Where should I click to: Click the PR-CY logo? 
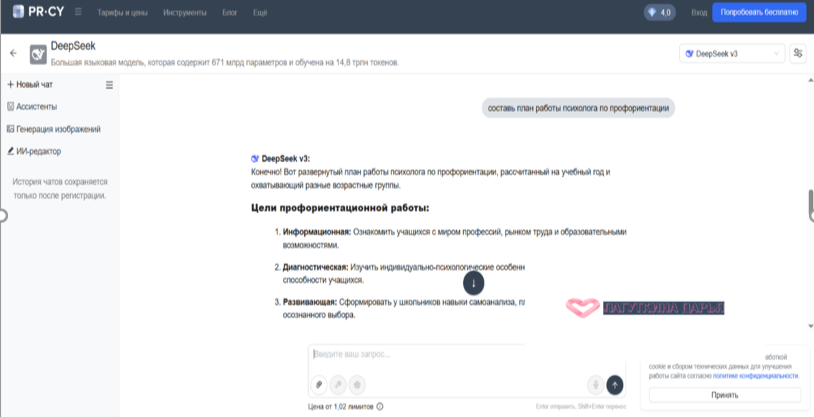[38, 11]
